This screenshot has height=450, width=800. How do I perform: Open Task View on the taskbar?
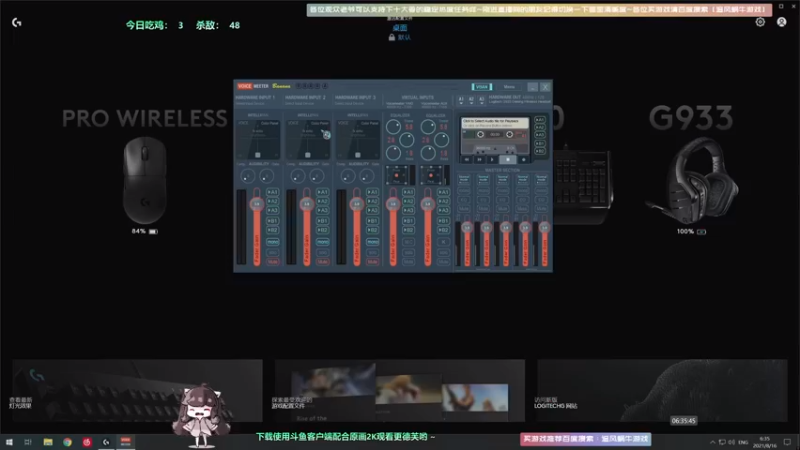(28, 442)
